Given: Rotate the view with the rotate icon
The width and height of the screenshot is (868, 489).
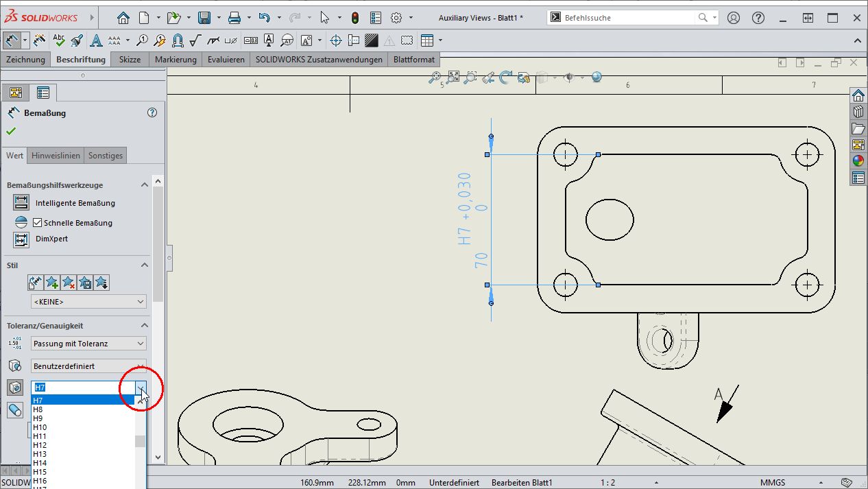Looking at the screenshot, I should [x=506, y=77].
